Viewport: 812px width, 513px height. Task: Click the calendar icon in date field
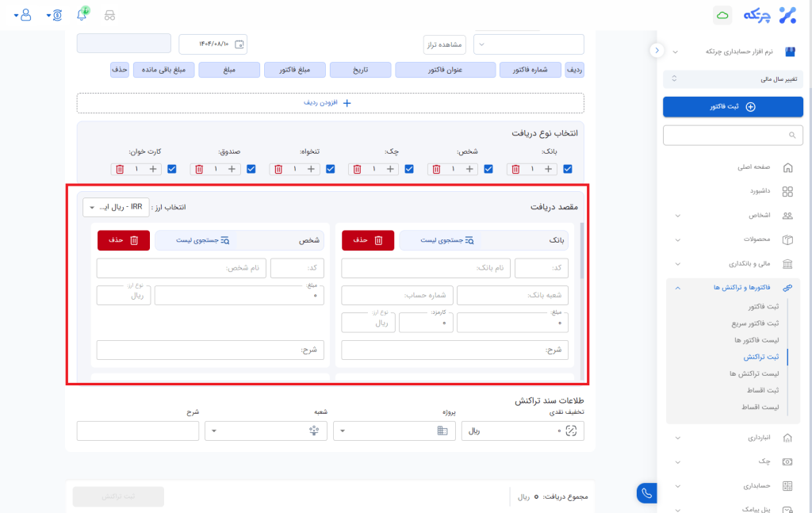(x=241, y=44)
